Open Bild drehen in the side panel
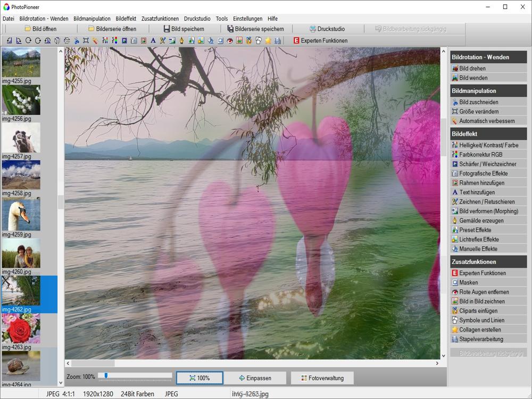 472,69
